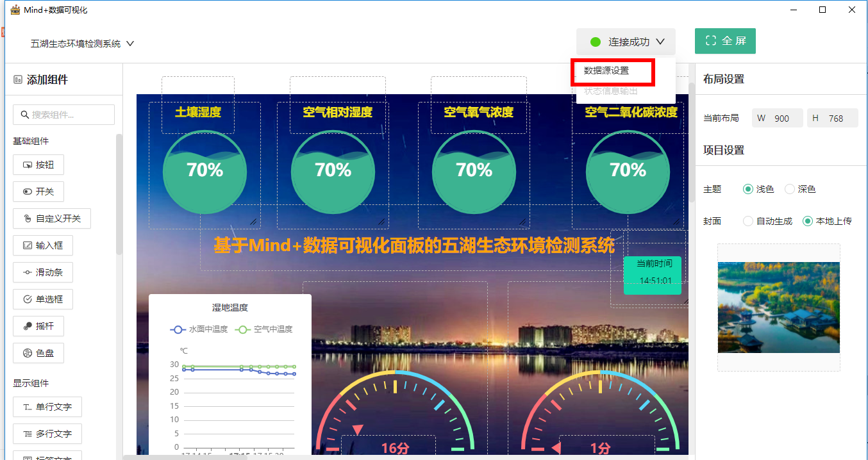Edit the layout width W field

pyautogui.click(x=778, y=118)
